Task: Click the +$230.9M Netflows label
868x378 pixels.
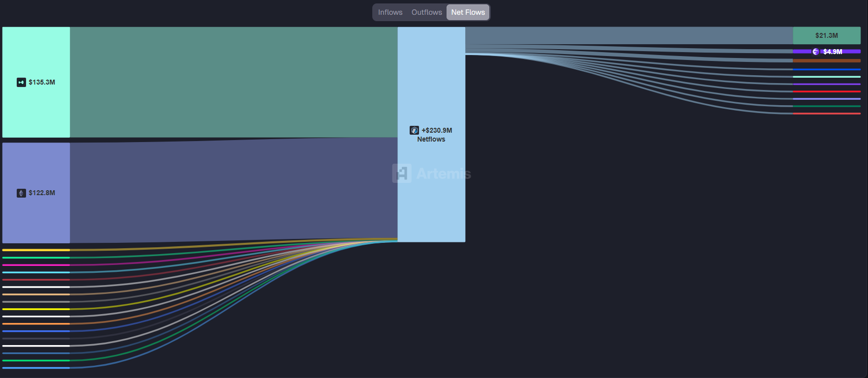Action: pos(436,135)
